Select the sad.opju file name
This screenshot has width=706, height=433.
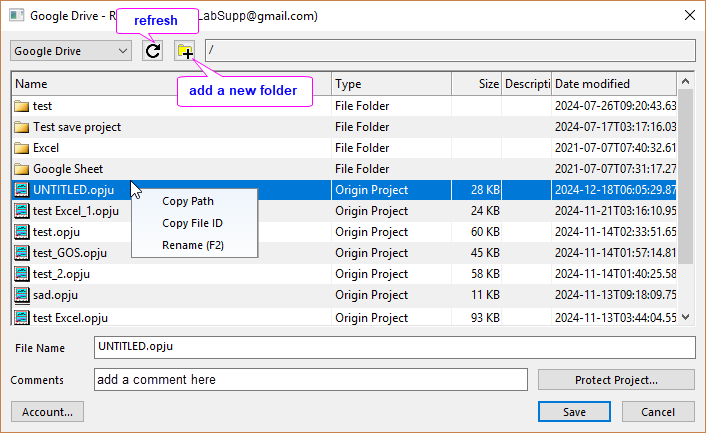pos(55,295)
